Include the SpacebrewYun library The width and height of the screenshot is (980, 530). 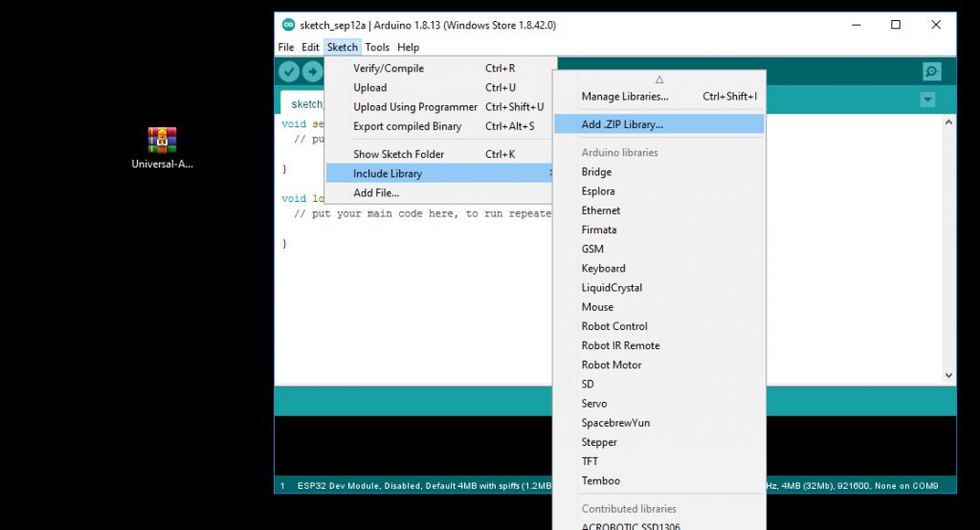tap(659, 423)
